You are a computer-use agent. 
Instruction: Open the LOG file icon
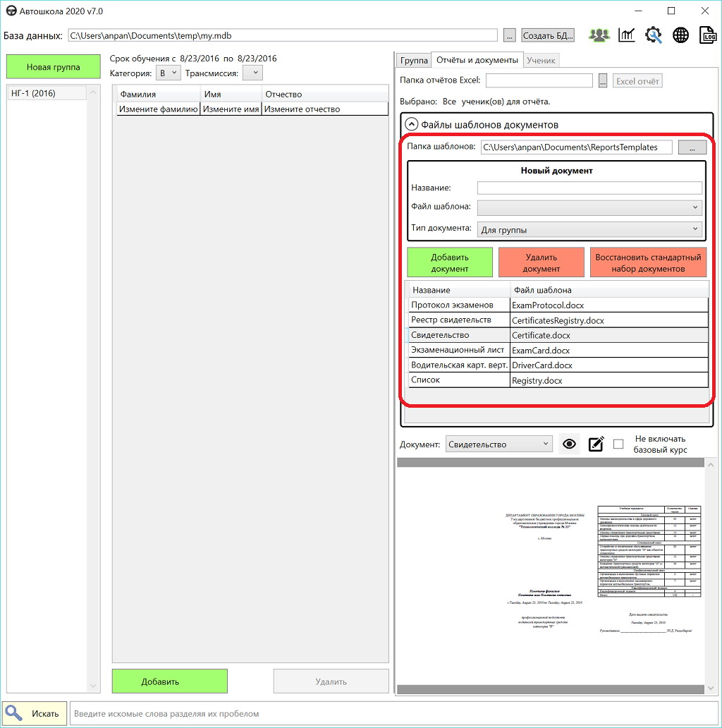pos(707,35)
